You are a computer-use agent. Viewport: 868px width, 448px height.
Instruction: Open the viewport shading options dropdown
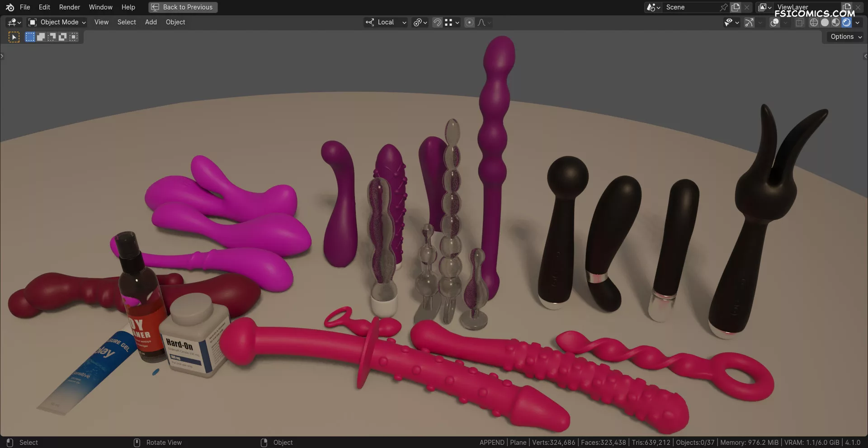pyautogui.click(x=858, y=22)
